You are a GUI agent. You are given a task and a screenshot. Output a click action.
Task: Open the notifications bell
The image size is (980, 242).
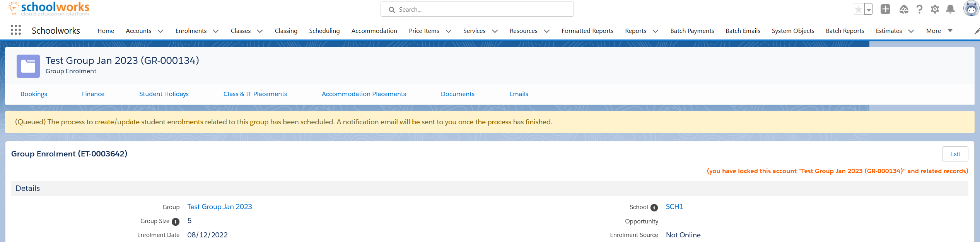coord(950,9)
